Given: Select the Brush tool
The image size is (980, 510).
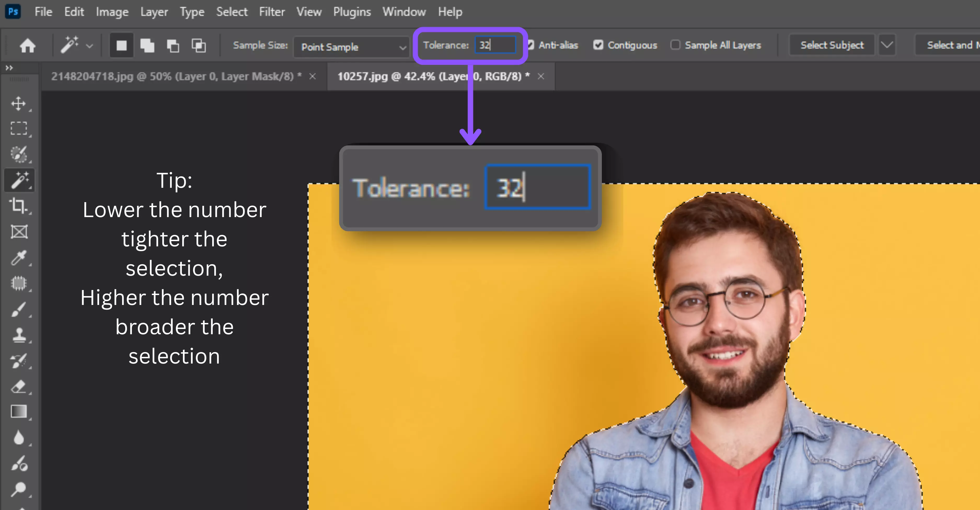Looking at the screenshot, I should click(x=19, y=309).
